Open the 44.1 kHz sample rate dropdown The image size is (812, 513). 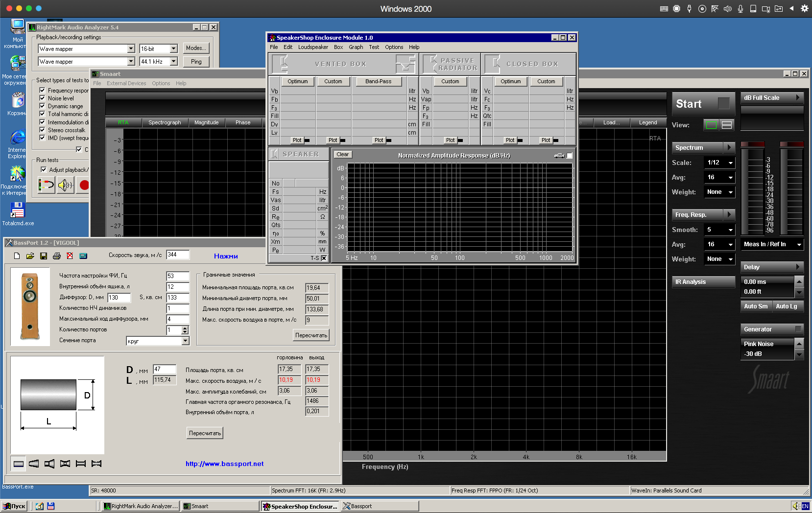tap(173, 62)
